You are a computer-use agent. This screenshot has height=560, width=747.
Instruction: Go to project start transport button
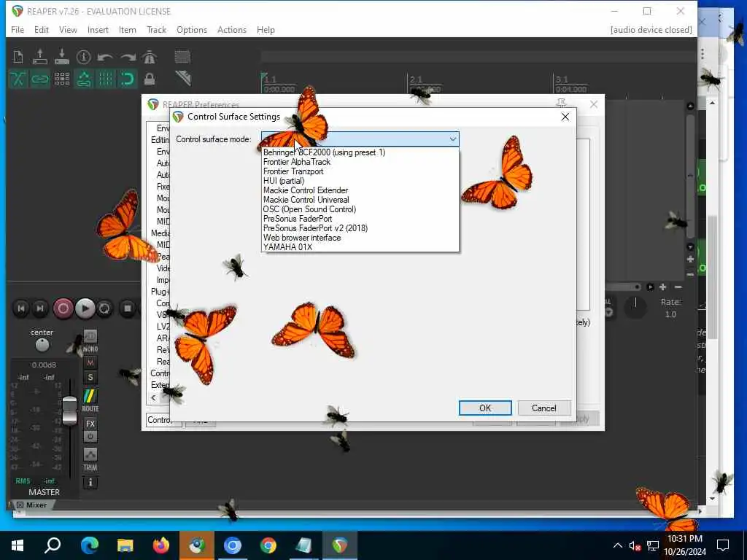pyautogui.click(x=21, y=308)
